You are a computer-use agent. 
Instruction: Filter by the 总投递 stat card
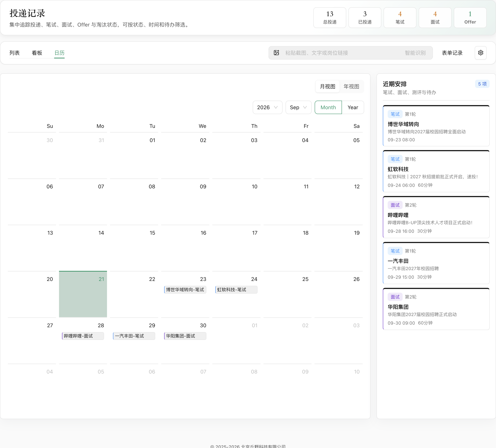[x=330, y=18]
